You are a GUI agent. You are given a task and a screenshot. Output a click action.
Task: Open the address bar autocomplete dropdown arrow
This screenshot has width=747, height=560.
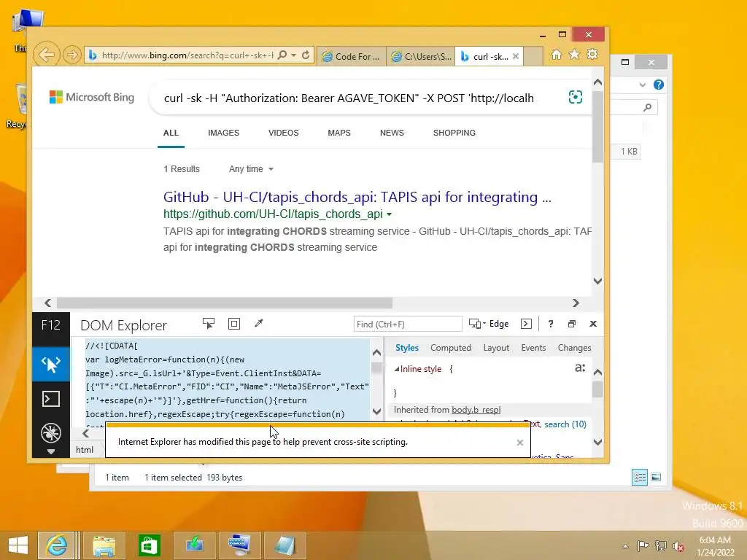click(293, 55)
